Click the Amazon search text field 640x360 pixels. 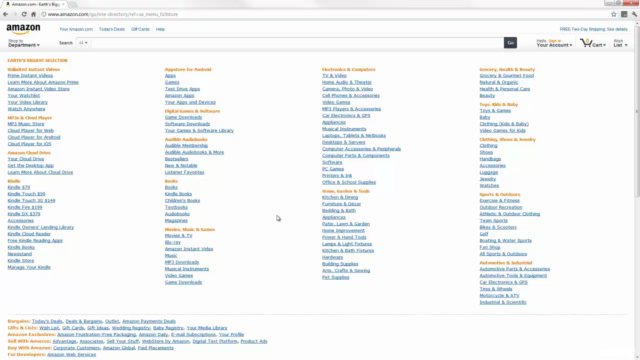[297, 43]
